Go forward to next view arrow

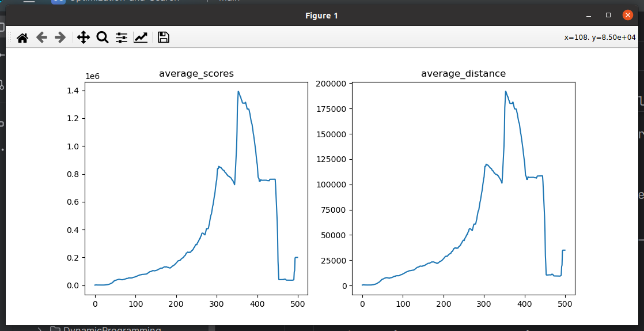(60, 38)
